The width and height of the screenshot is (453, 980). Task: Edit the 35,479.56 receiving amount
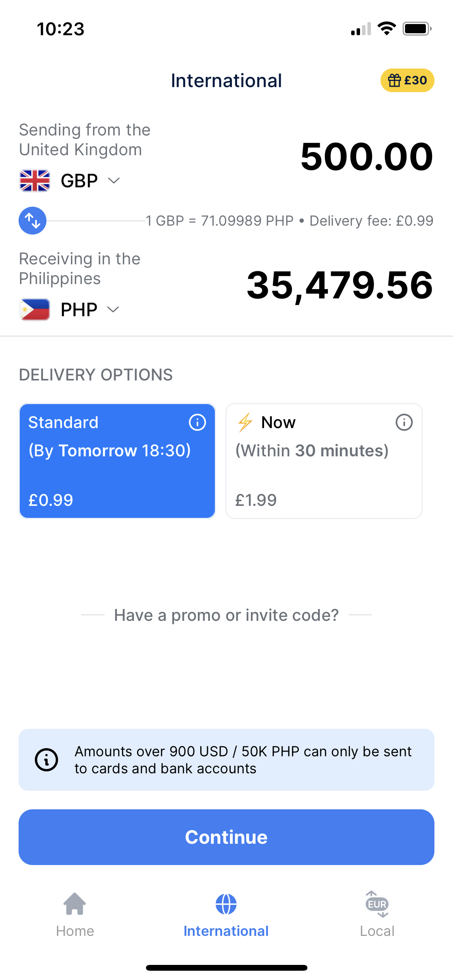(340, 286)
